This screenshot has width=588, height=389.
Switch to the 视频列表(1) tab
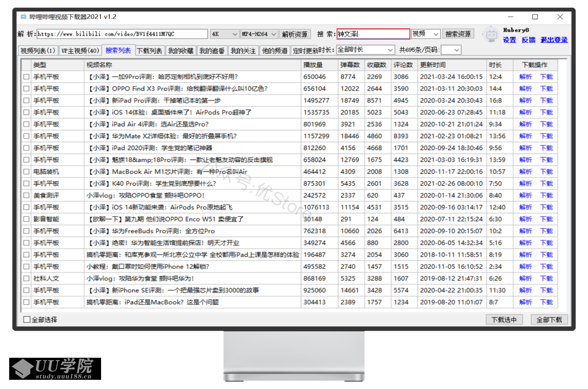point(39,51)
